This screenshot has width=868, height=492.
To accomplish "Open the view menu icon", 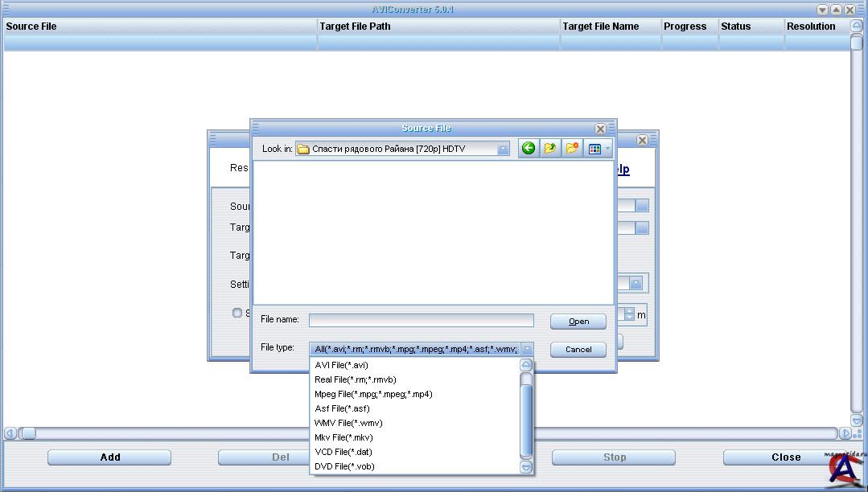I will click(595, 149).
